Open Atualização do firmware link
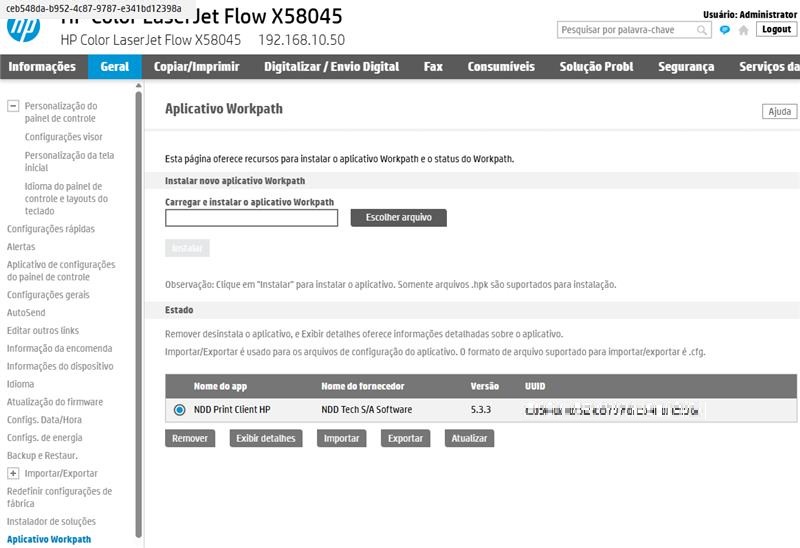The height and width of the screenshot is (548, 800). 55,402
